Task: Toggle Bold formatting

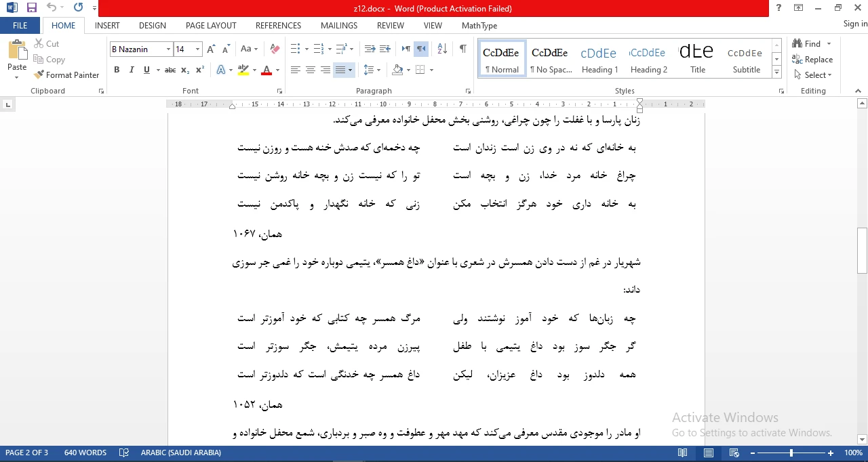Action: (x=117, y=70)
